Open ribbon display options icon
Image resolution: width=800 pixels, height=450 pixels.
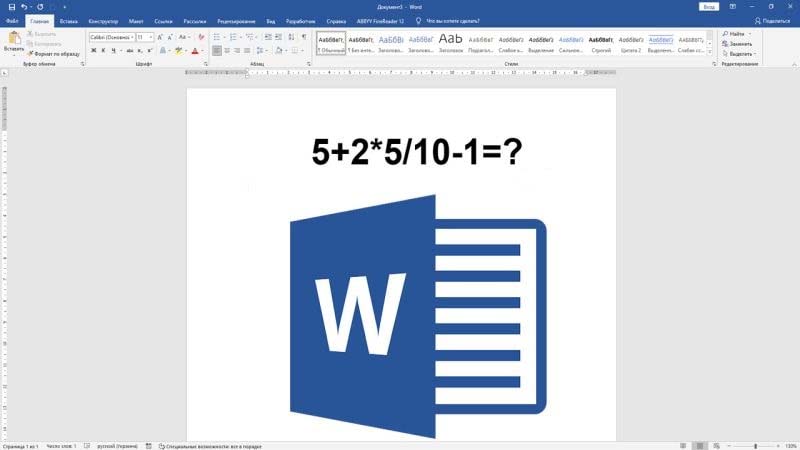733,7
